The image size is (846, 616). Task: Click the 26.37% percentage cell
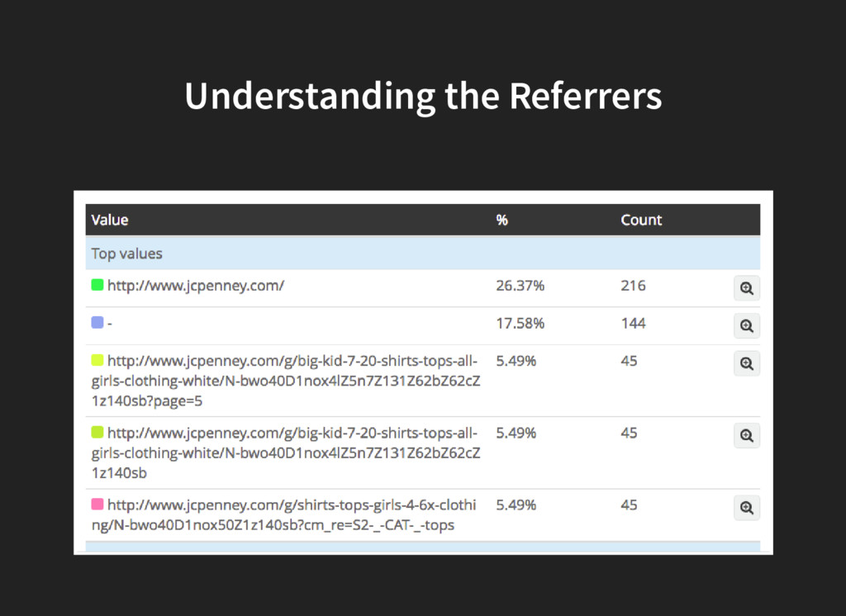(x=520, y=286)
